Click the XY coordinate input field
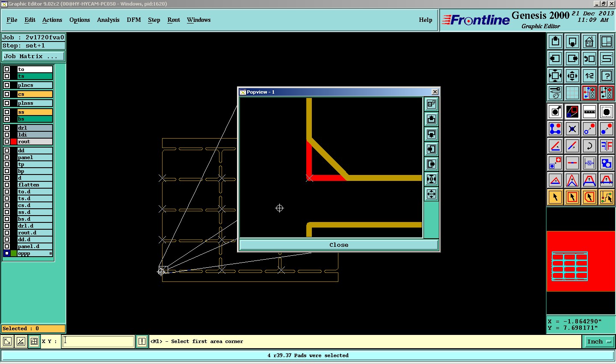 (x=98, y=341)
